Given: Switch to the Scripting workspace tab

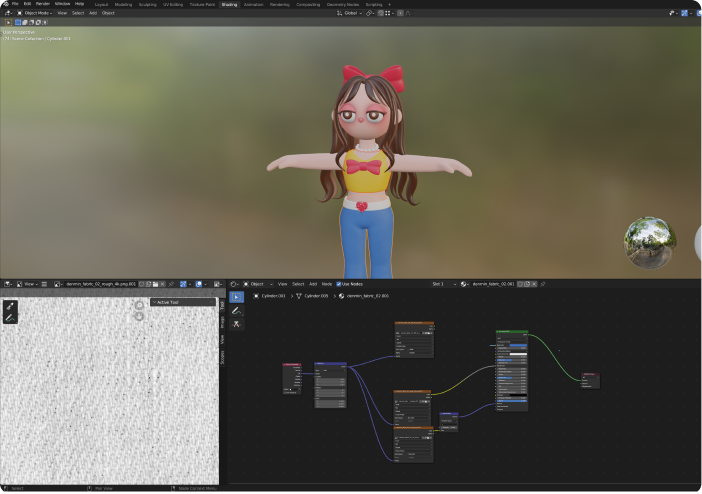Looking at the screenshot, I should point(374,4).
